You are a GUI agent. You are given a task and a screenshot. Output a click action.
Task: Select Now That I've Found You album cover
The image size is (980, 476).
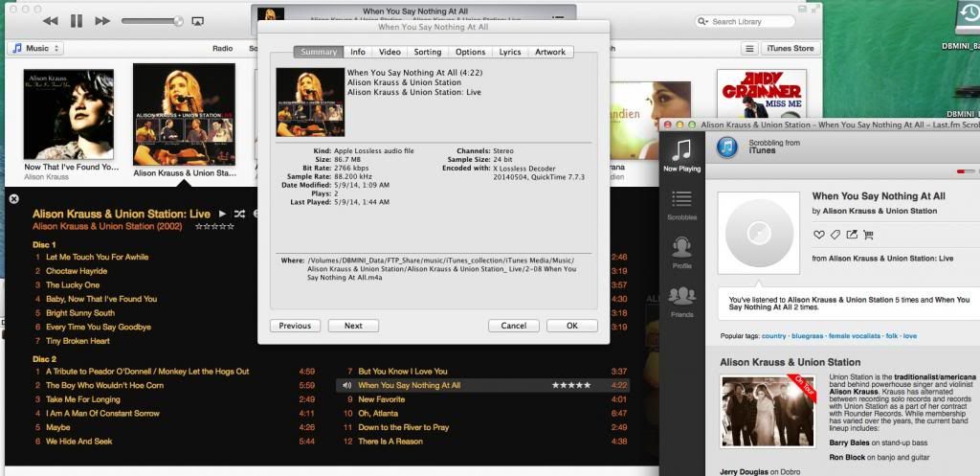click(x=69, y=114)
